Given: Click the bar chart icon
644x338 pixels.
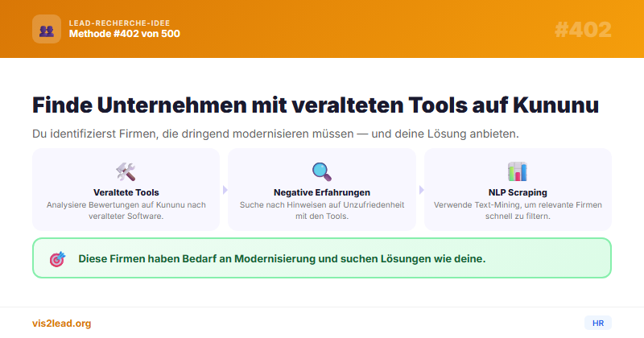Looking at the screenshot, I should [518, 171].
